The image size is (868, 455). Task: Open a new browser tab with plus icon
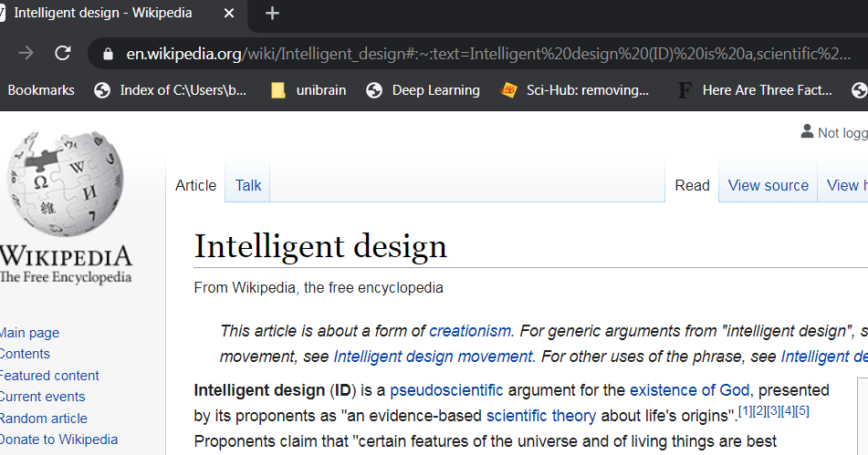click(272, 14)
